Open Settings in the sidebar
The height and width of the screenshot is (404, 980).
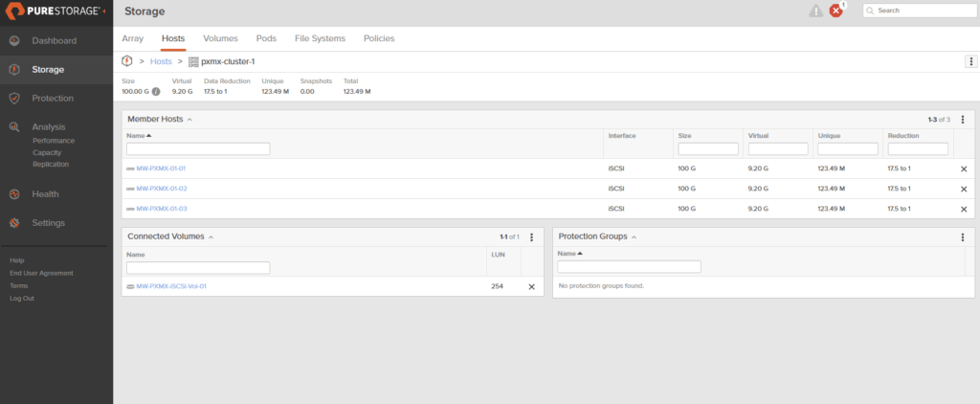[49, 223]
